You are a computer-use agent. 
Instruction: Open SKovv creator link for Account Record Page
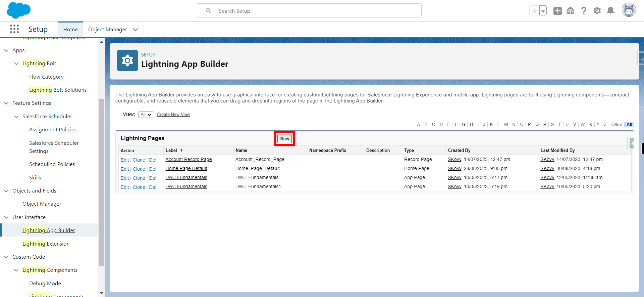(x=454, y=159)
